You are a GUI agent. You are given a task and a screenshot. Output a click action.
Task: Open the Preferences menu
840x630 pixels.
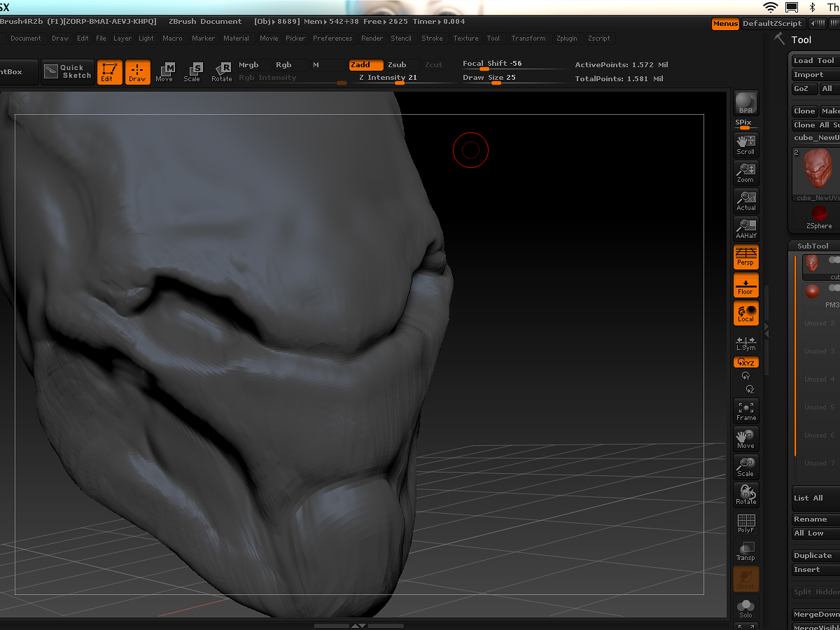[x=332, y=38]
